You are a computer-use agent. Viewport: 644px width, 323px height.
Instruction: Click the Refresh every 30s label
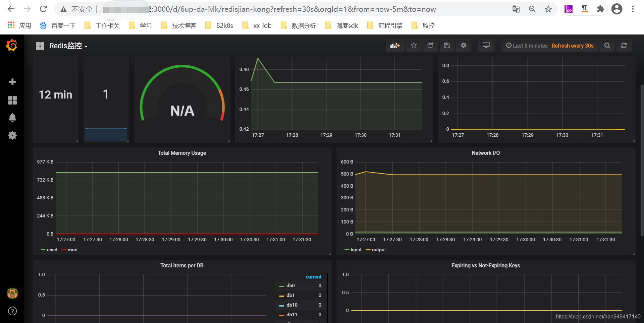coord(573,46)
